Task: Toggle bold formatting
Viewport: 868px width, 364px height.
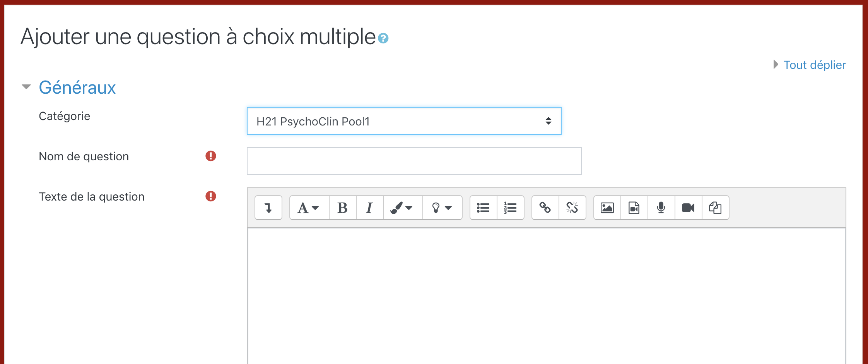Action: pos(342,208)
